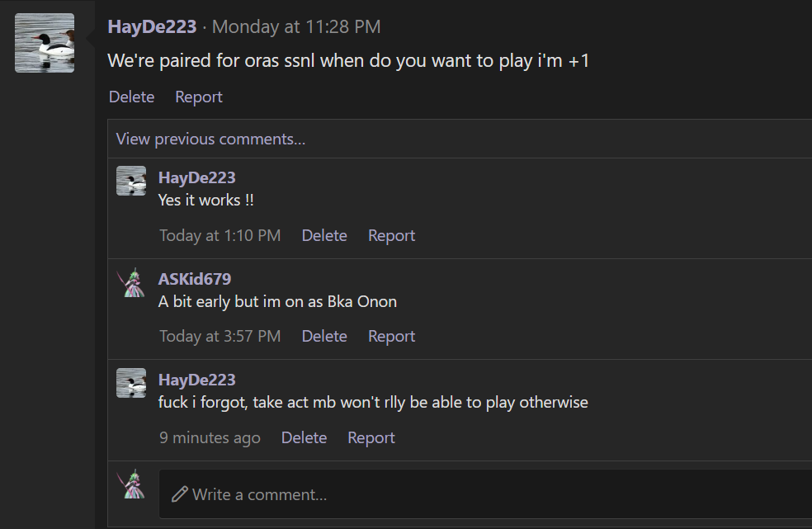Click HayDe223's avatar beside "Yes it works"
This screenshot has width=812, height=529.
[131, 181]
